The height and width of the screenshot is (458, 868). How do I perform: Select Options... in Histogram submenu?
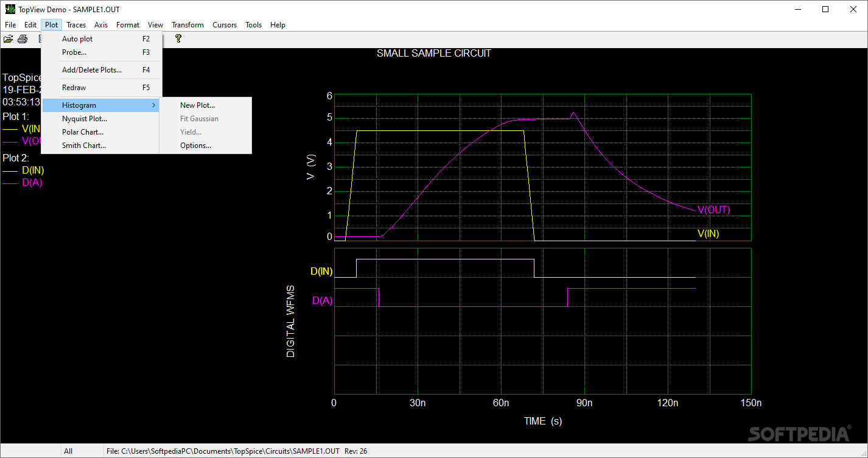click(206, 146)
